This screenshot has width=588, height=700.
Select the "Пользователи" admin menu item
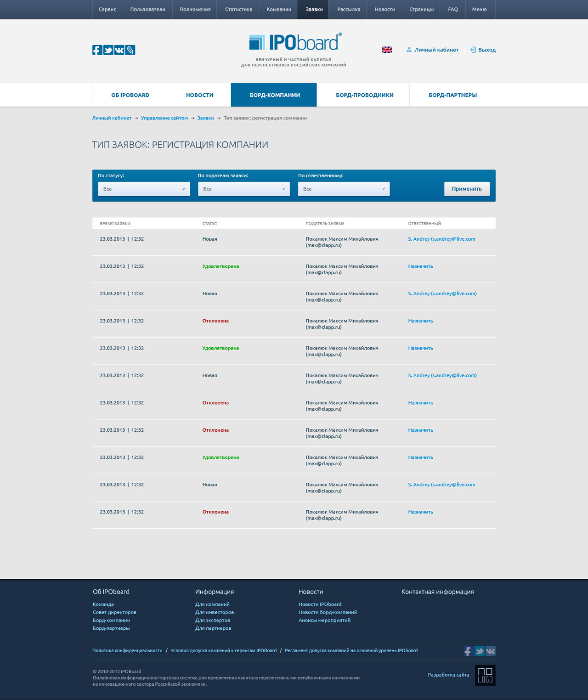[x=147, y=10]
